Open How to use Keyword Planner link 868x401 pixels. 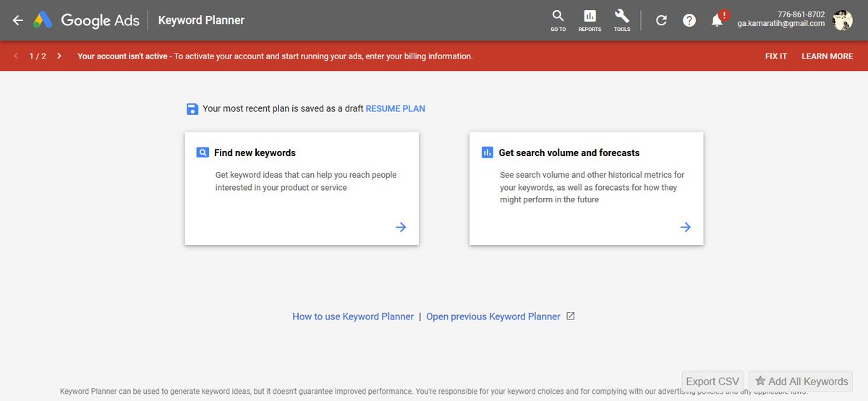353,316
